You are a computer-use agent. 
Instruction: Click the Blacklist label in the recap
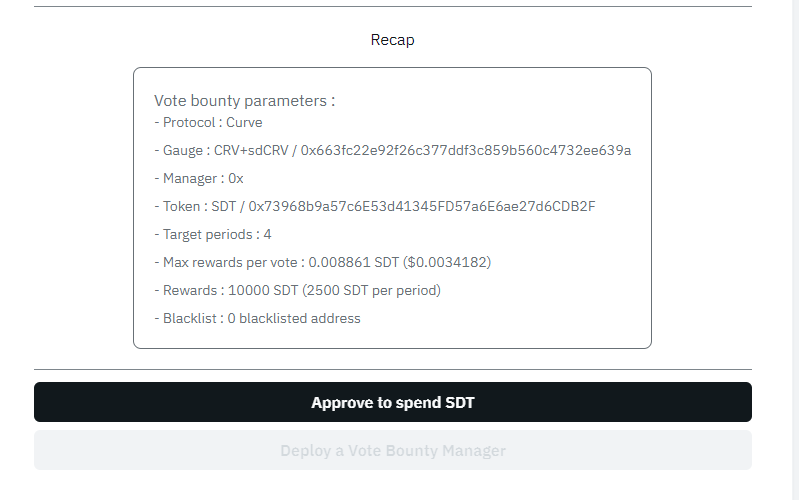click(189, 318)
